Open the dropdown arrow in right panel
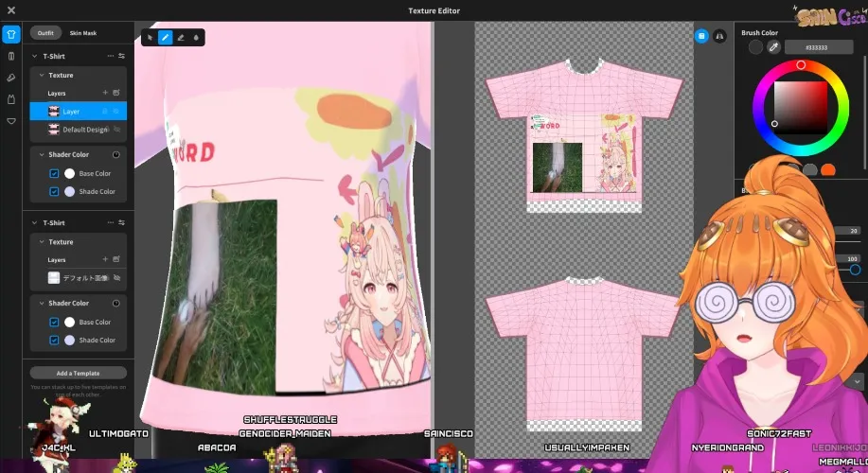The width and height of the screenshot is (868, 473). coord(857,382)
